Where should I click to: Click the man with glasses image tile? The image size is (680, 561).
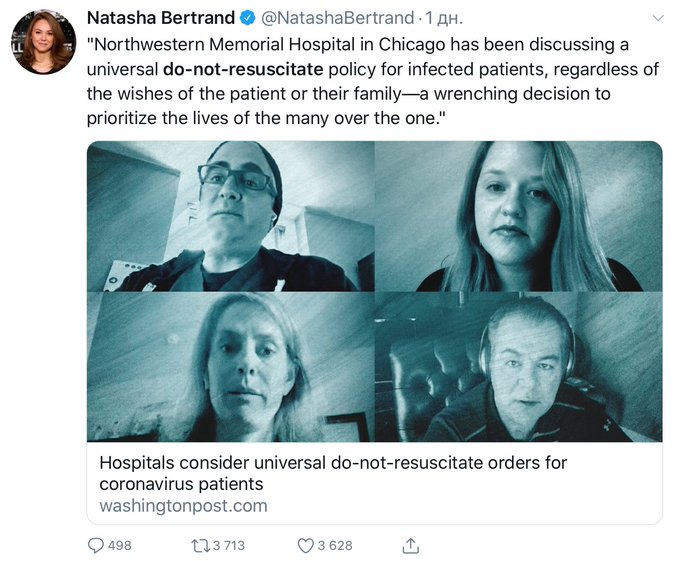(231, 216)
